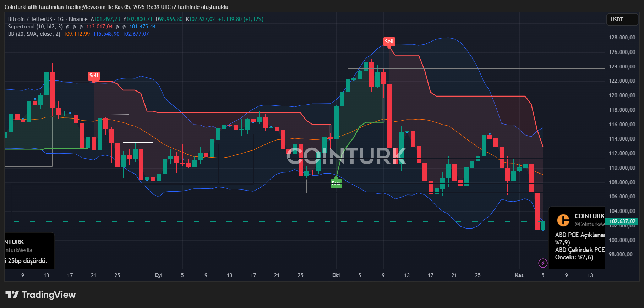Click the low value D98.966,80
This screenshot has height=308, width=644.
click(x=169, y=19)
